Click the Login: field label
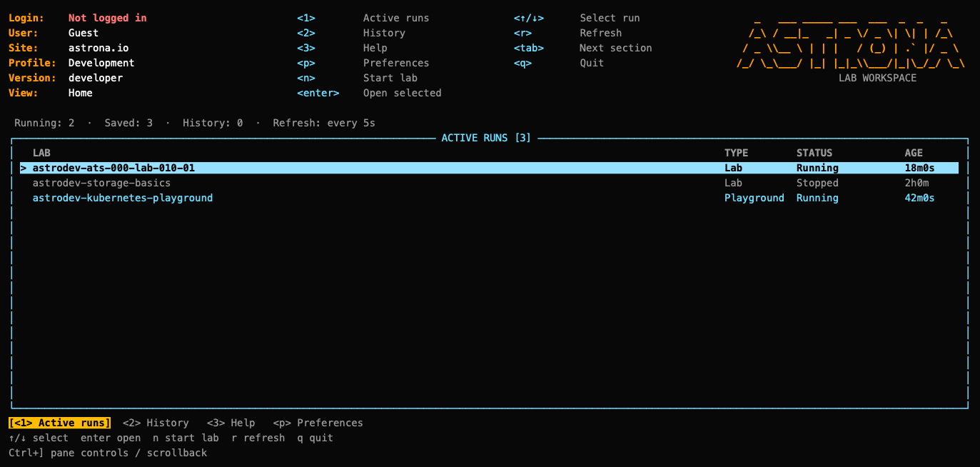 (26, 18)
